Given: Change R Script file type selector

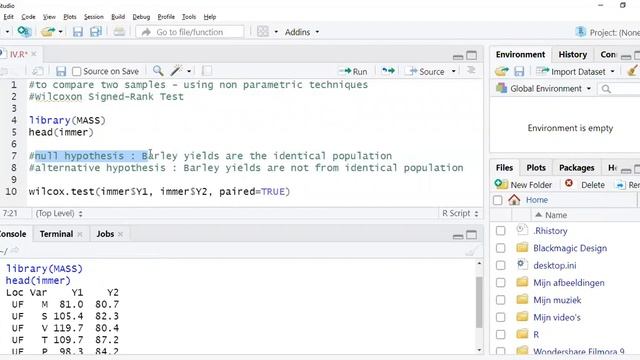Looking at the screenshot, I should click(x=460, y=213).
